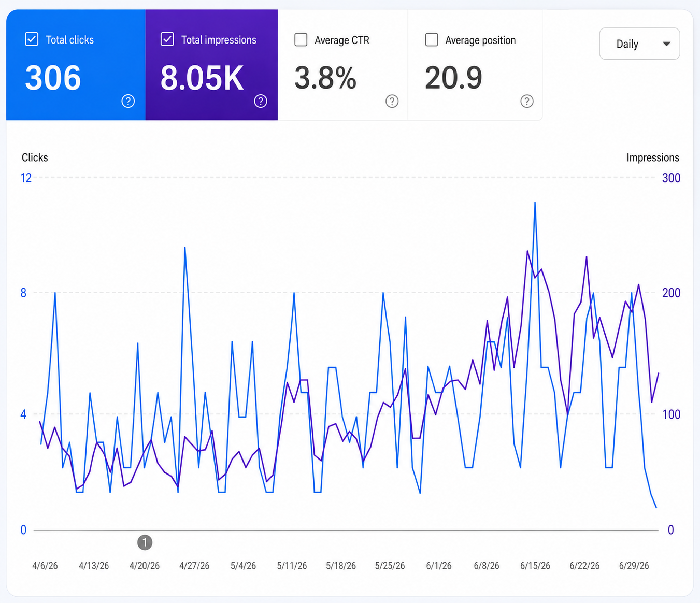Click the 4/20/26 date label
This screenshot has width=700, height=603.
click(x=145, y=566)
